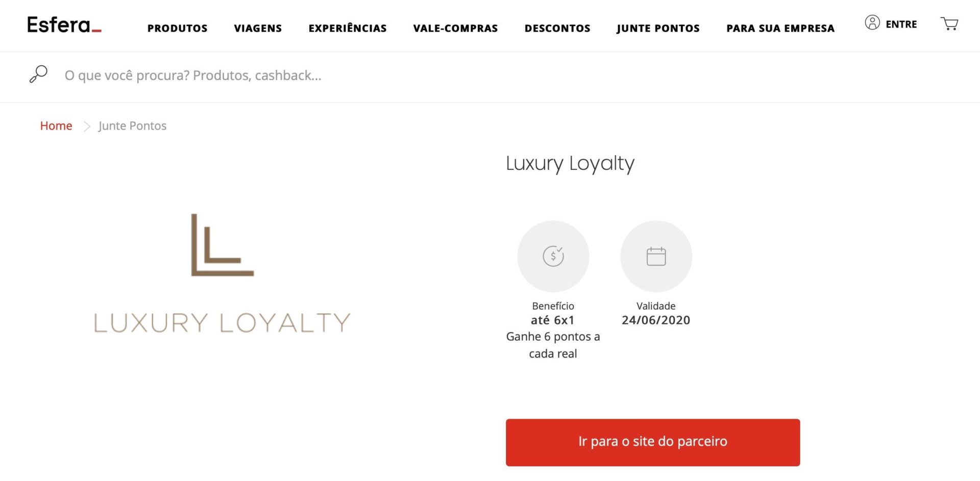Open the Produtos menu
The image size is (980, 481).
pyautogui.click(x=178, y=28)
